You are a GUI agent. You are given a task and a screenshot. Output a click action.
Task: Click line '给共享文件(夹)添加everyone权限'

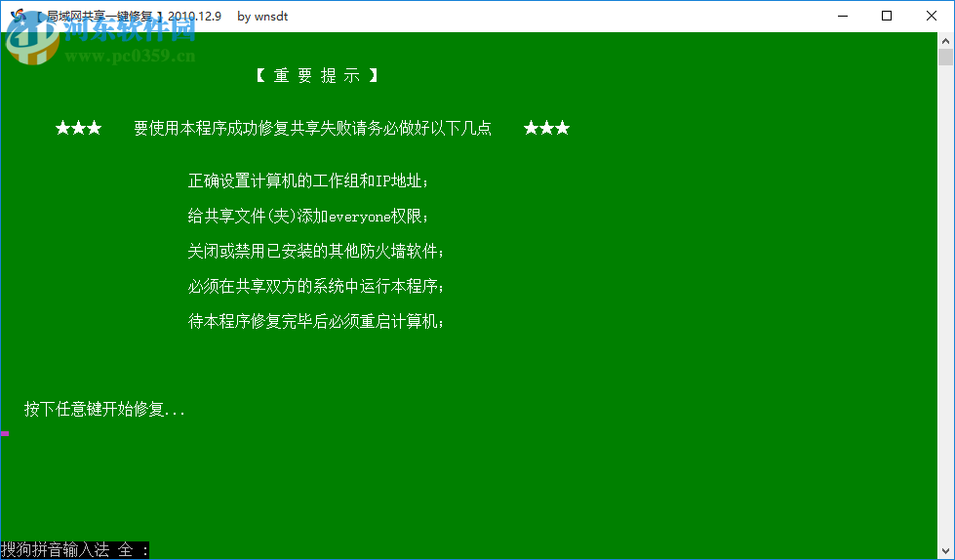pos(308,216)
